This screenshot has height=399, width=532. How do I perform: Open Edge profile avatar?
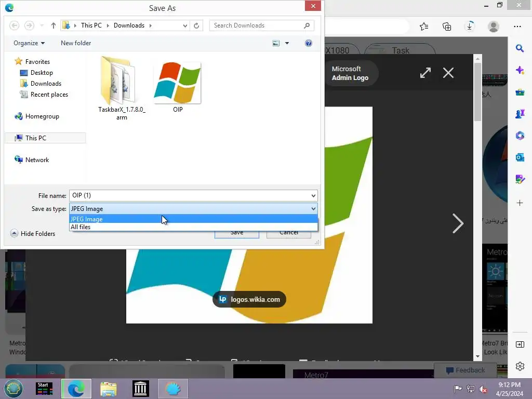click(494, 26)
